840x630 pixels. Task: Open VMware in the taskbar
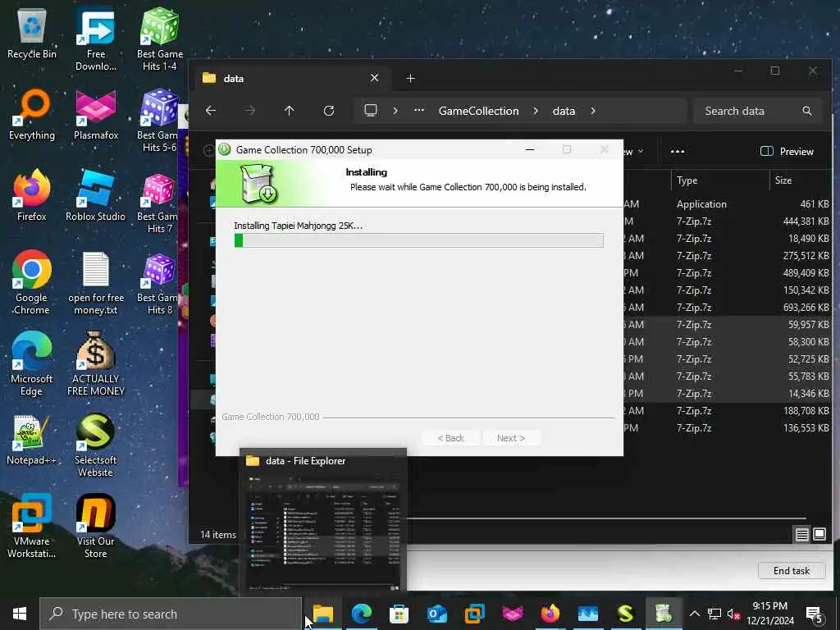(x=475, y=614)
